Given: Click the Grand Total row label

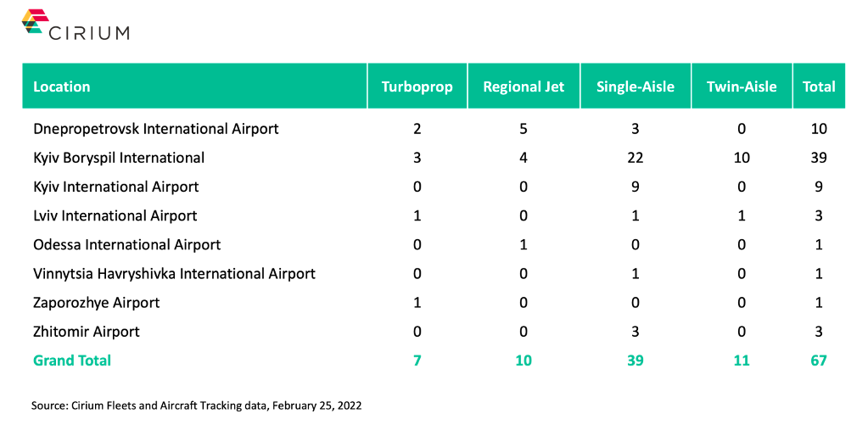Looking at the screenshot, I should click(72, 361).
